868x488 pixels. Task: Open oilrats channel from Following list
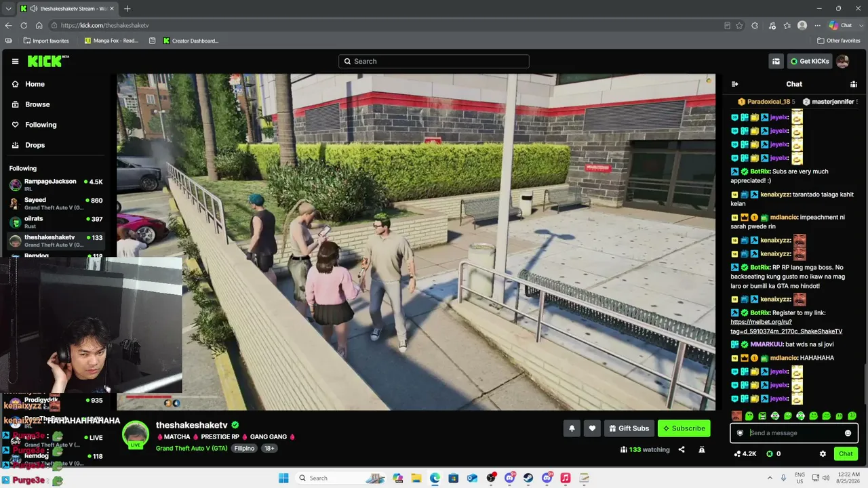click(x=56, y=222)
